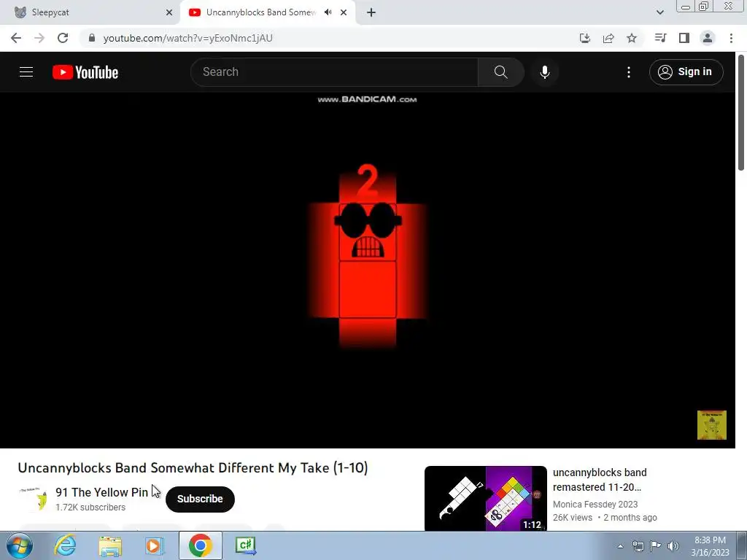Share this page using share icon
The height and width of the screenshot is (560, 747).
tap(608, 38)
